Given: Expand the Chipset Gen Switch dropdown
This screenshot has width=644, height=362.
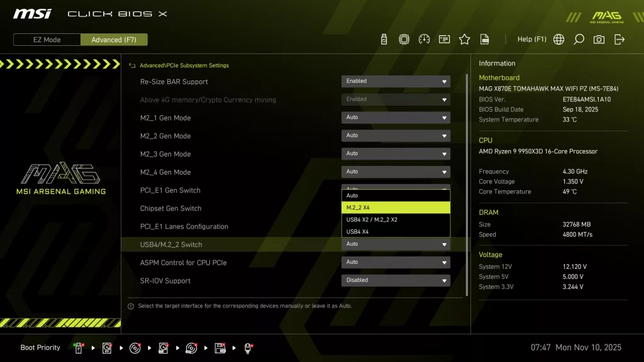Looking at the screenshot, I should click(395, 208).
